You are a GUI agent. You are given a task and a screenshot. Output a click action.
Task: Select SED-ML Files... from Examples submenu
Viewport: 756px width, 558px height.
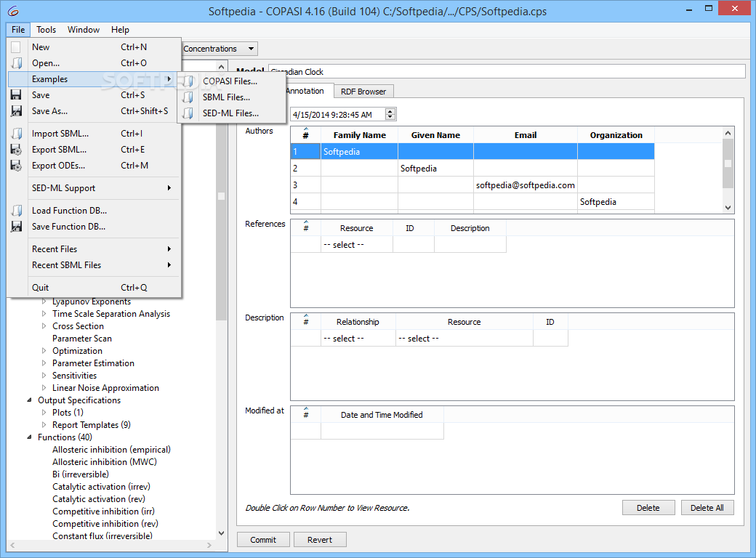(x=231, y=113)
